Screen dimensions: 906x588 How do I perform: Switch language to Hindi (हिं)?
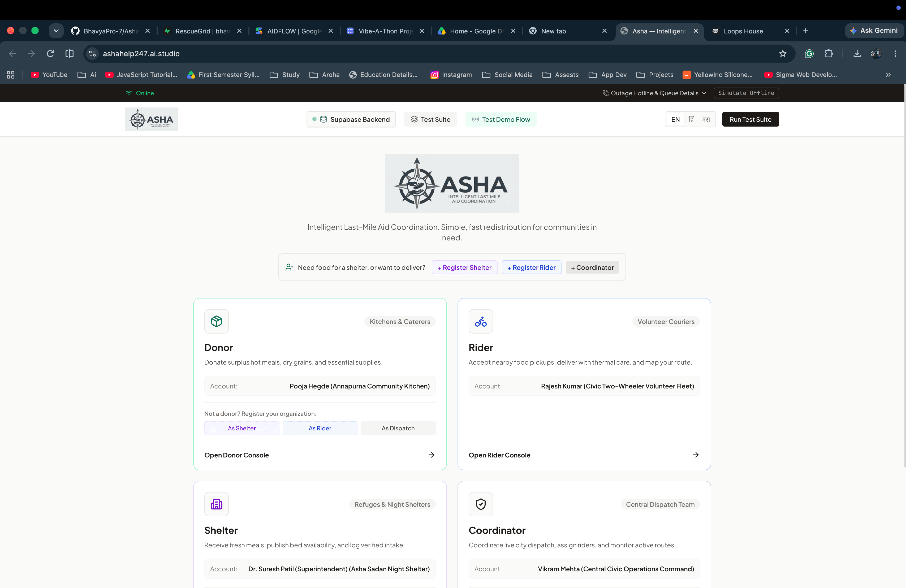[x=691, y=119]
